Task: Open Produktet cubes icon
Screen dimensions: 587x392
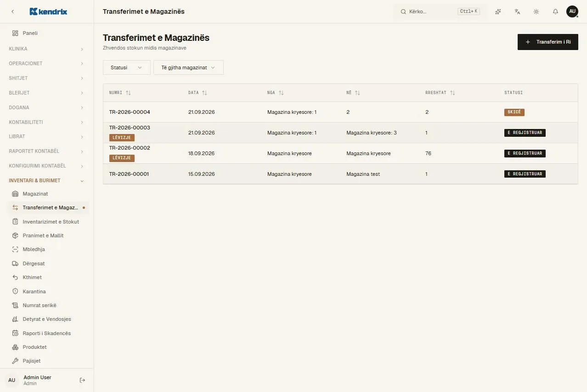Action: pyautogui.click(x=15, y=347)
